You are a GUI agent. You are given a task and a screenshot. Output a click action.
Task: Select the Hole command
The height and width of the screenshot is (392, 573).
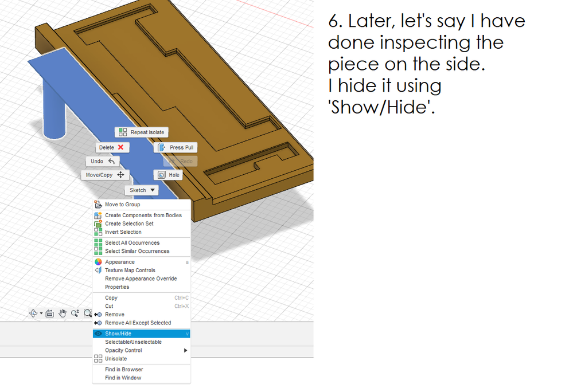point(168,175)
